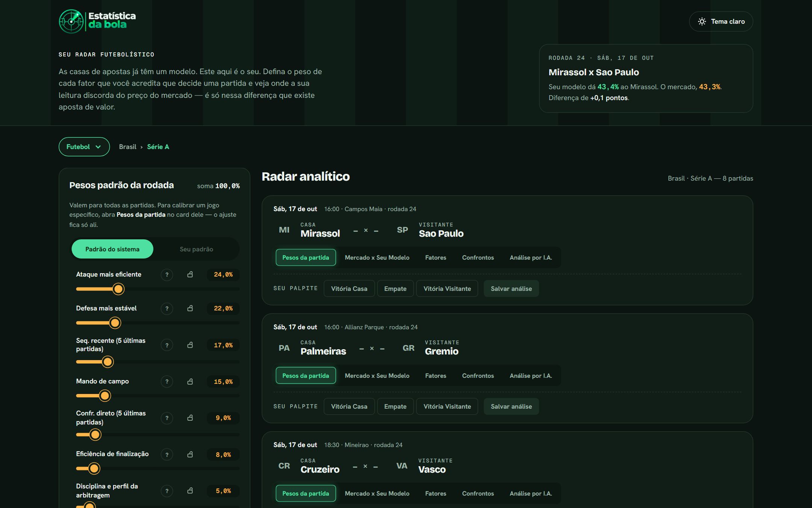The width and height of the screenshot is (812, 508).
Task: Lock the Defesa mais estável weight
Action: click(x=190, y=309)
